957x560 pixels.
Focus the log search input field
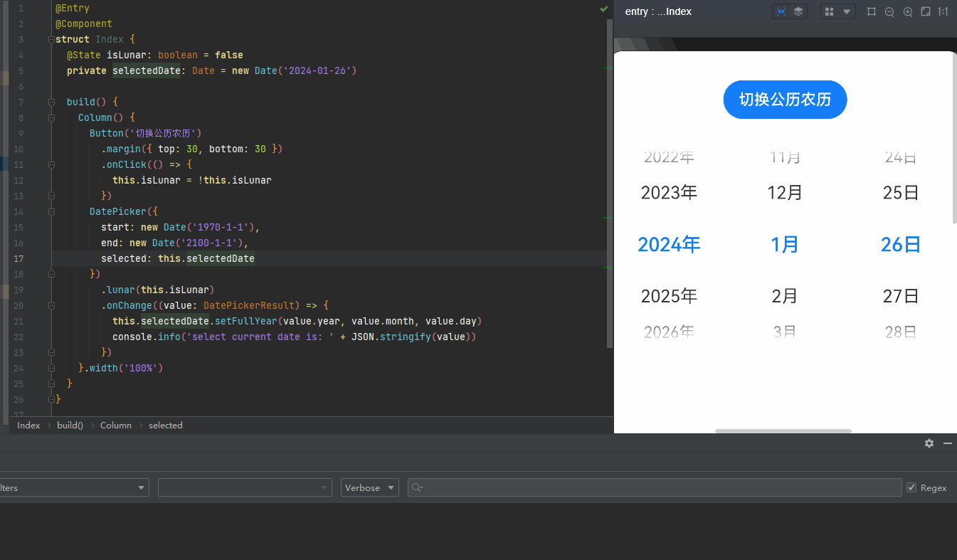click(655, 487)
